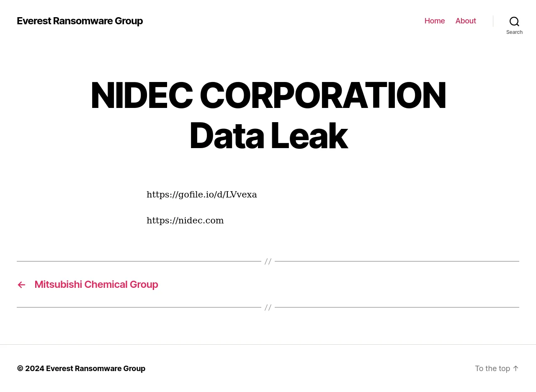Viewport: 536px width, 392px height.
Task: Click the lower double-slash section divider
Action: 268,307
